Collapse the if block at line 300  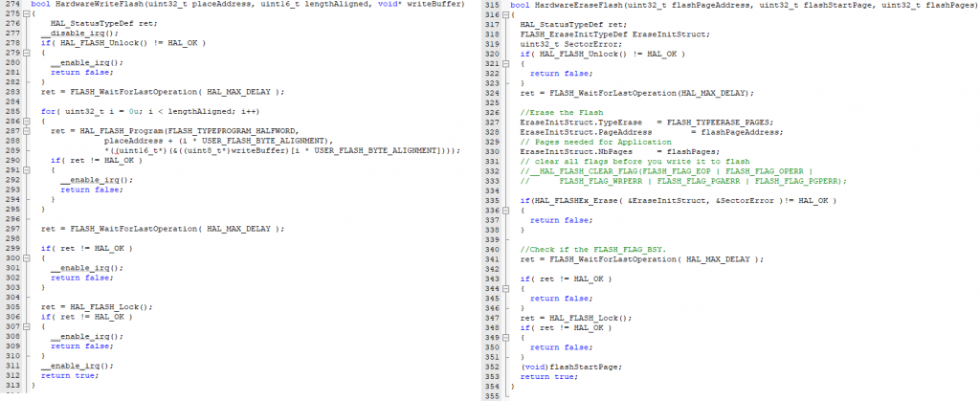point(26,258)
